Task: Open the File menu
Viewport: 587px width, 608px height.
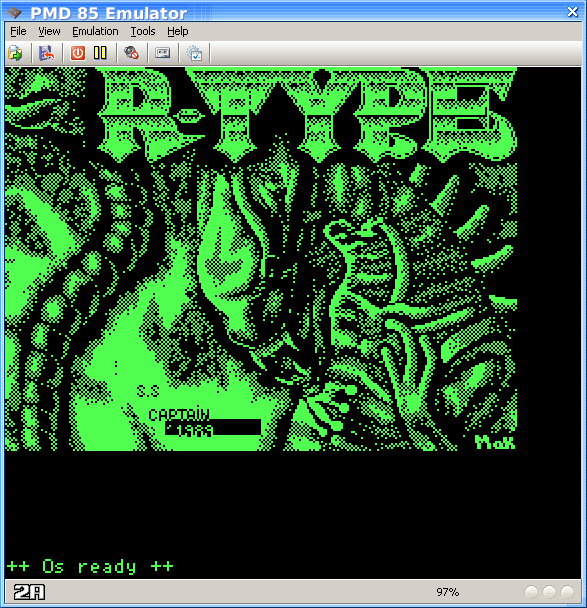Action: point(18,31)
